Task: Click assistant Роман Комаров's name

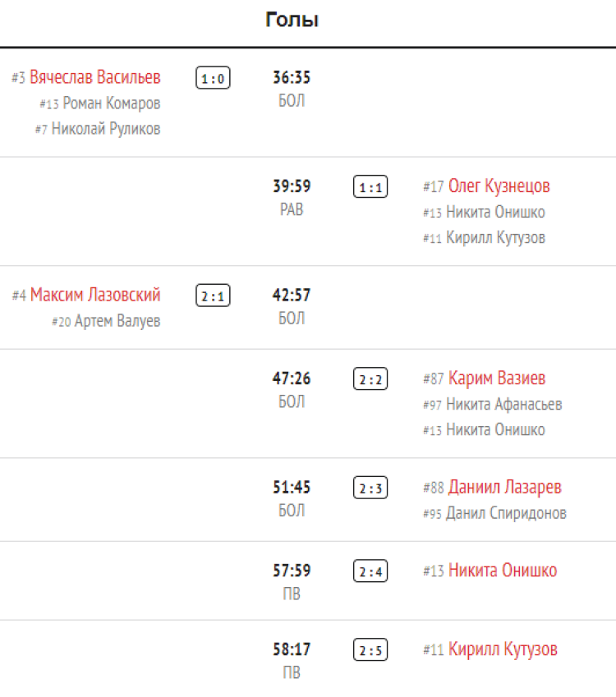Action: (x=111, y=103)
